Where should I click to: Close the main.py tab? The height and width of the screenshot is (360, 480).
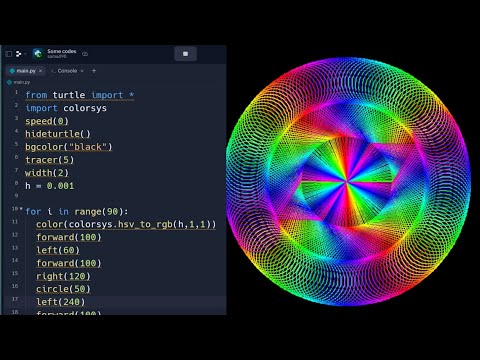41,71
